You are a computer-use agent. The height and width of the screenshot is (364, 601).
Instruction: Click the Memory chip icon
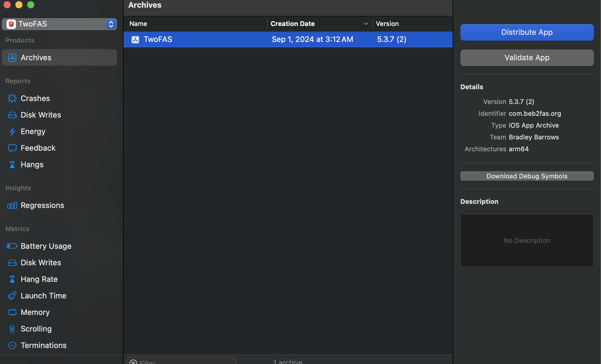[12, 312]
